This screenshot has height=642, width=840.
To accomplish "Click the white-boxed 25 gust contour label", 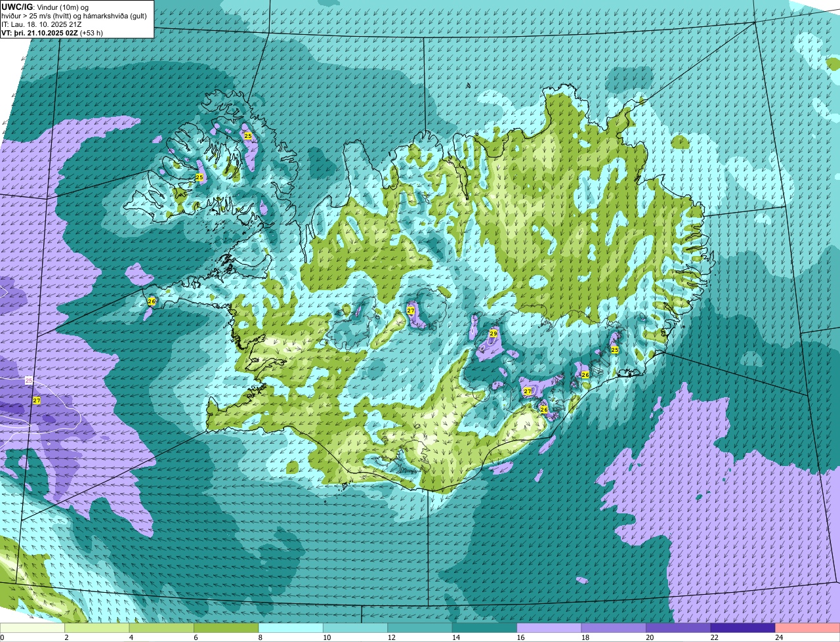I will pyautogui.click(x=29, y=380).
